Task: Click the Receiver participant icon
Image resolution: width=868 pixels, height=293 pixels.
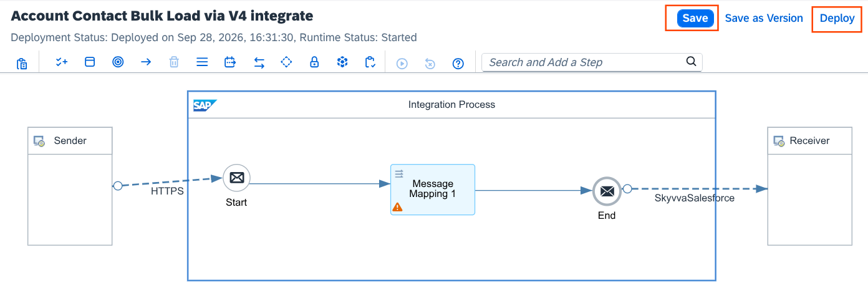Action: click(x=779, y=141)
